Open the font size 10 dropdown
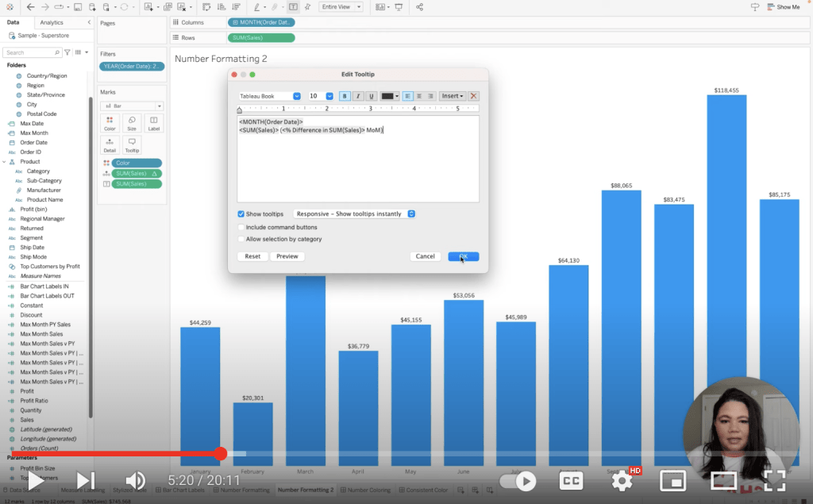This screenshot has width=813, height=504. (x=321, y=96)
